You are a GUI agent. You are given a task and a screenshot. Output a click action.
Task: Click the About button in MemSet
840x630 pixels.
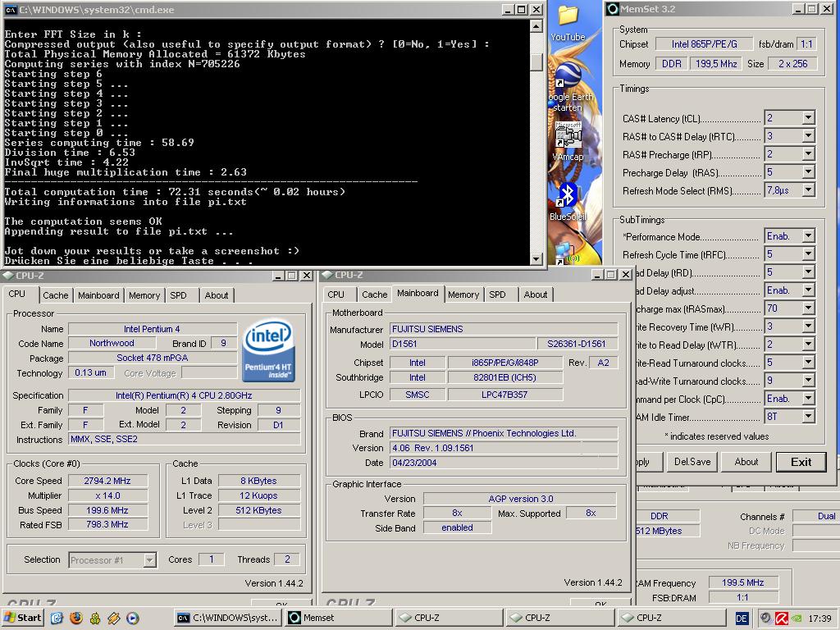[x=746, y=462]
